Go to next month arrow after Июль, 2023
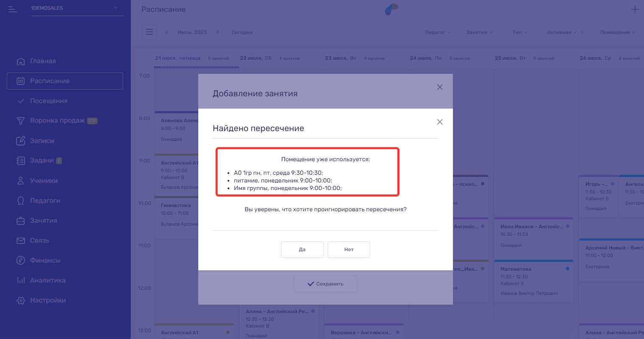The width and height of the screenshot is (644, 339). pos(217,32)
